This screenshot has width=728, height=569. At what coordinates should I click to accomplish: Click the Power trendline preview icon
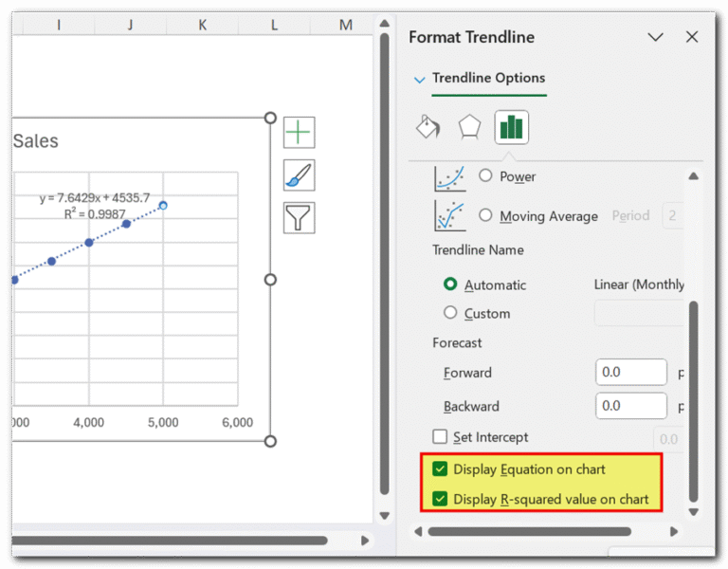(x=449, y=178)
